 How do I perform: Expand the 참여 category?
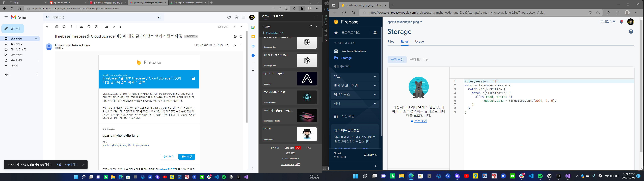[355, 104]
